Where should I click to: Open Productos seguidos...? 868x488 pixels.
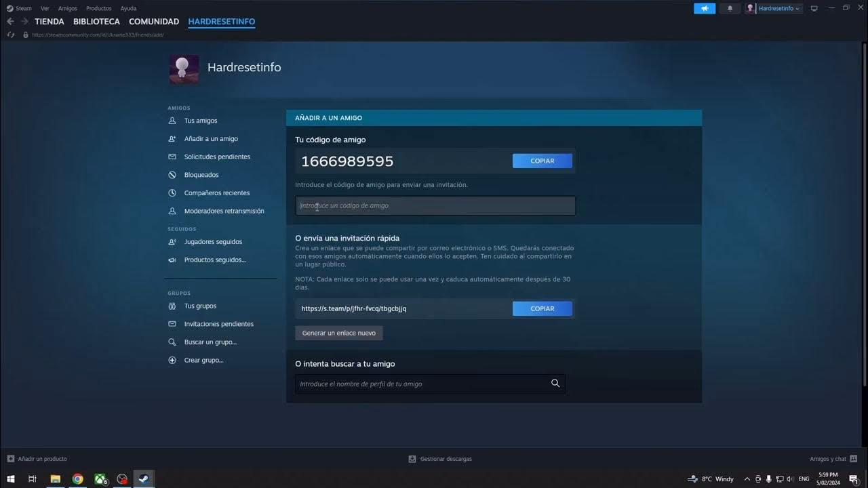tap(215, 260)
